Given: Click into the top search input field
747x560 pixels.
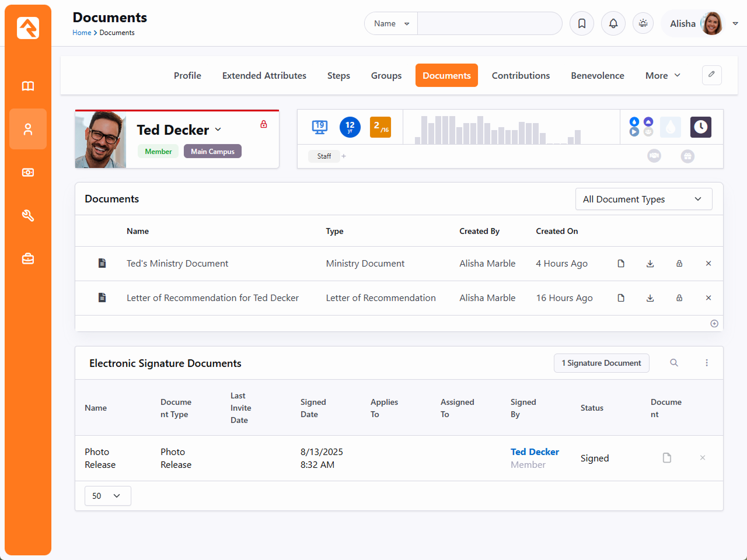Looking at the screenshot, I should (x=489, y=23).
